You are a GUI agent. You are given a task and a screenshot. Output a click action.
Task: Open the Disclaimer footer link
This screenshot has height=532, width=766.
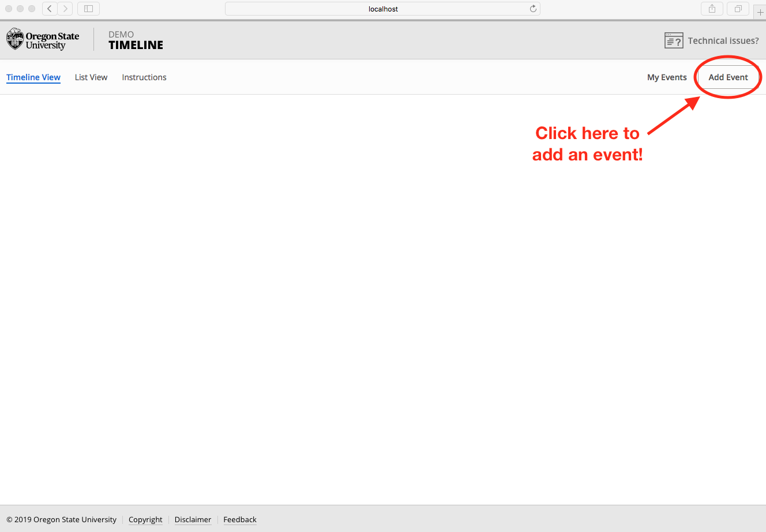click(193, 519)
